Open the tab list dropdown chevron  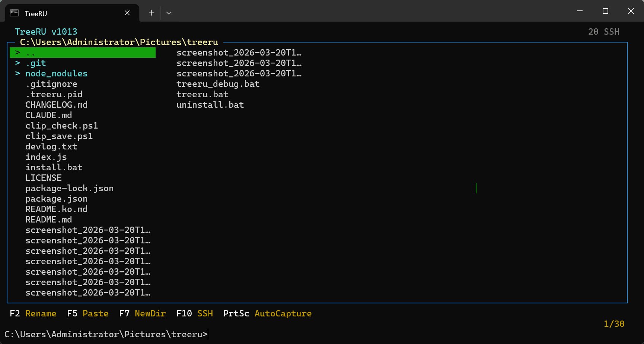[x=169, y=13]
